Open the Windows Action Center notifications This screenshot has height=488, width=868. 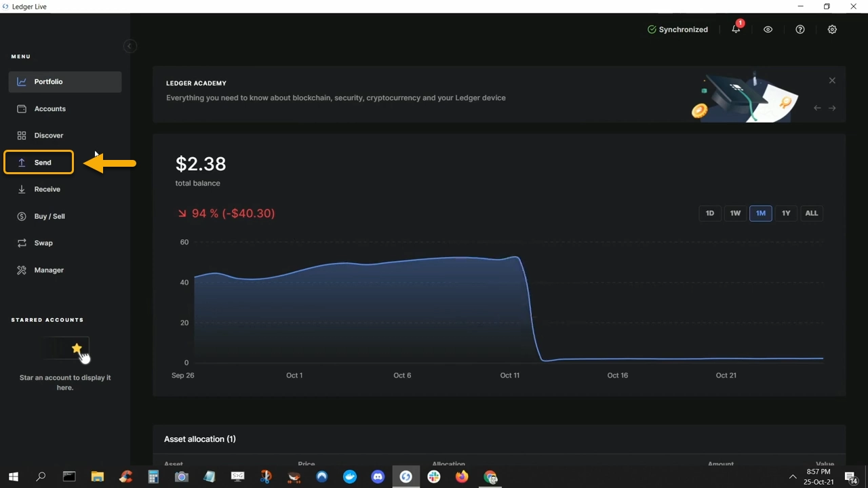[850, 477]
